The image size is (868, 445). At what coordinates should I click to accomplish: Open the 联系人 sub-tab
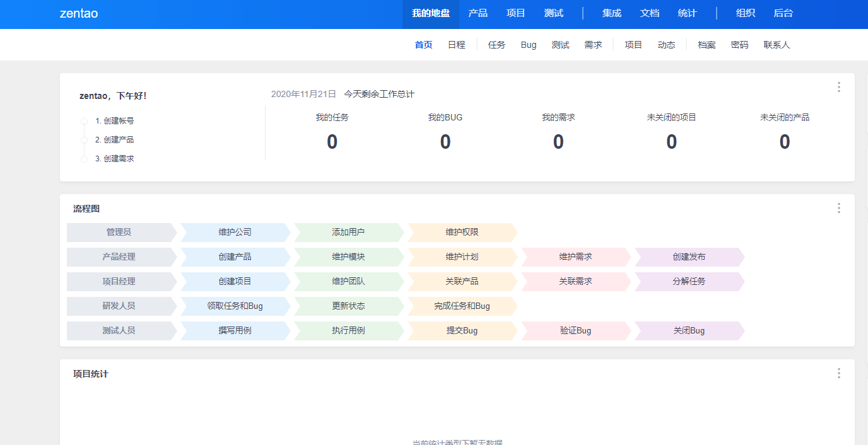point(777,45)
